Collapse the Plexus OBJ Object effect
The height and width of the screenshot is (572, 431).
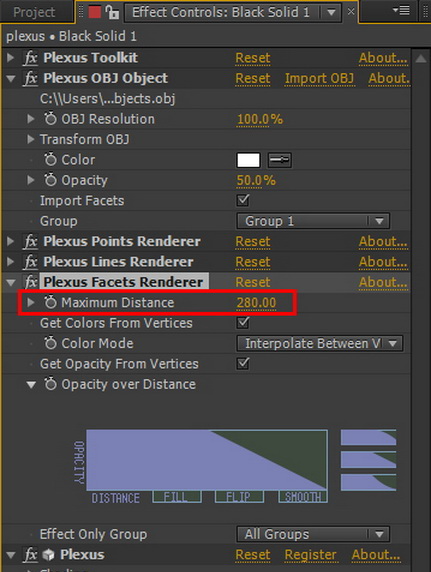pos(11,78)
